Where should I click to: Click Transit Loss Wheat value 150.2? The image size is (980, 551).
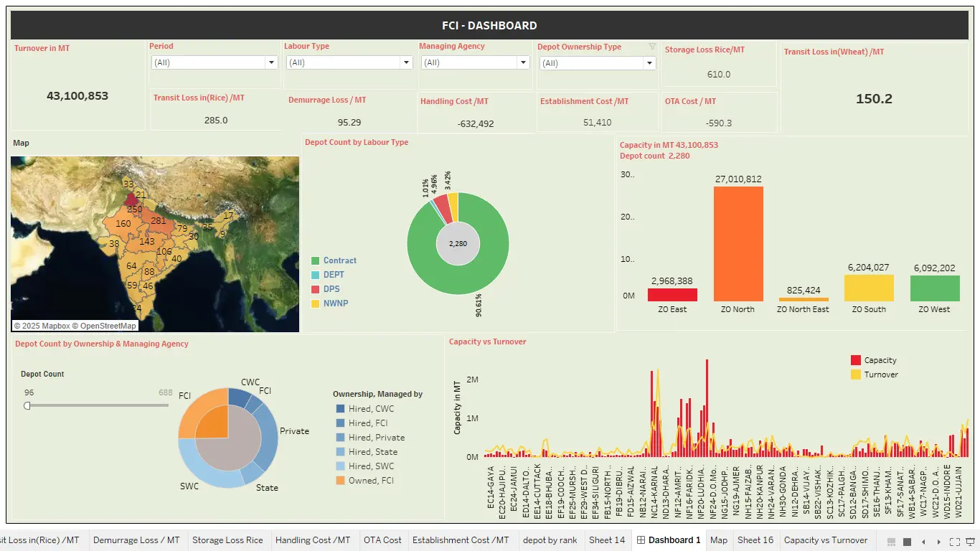click(874, 99)
